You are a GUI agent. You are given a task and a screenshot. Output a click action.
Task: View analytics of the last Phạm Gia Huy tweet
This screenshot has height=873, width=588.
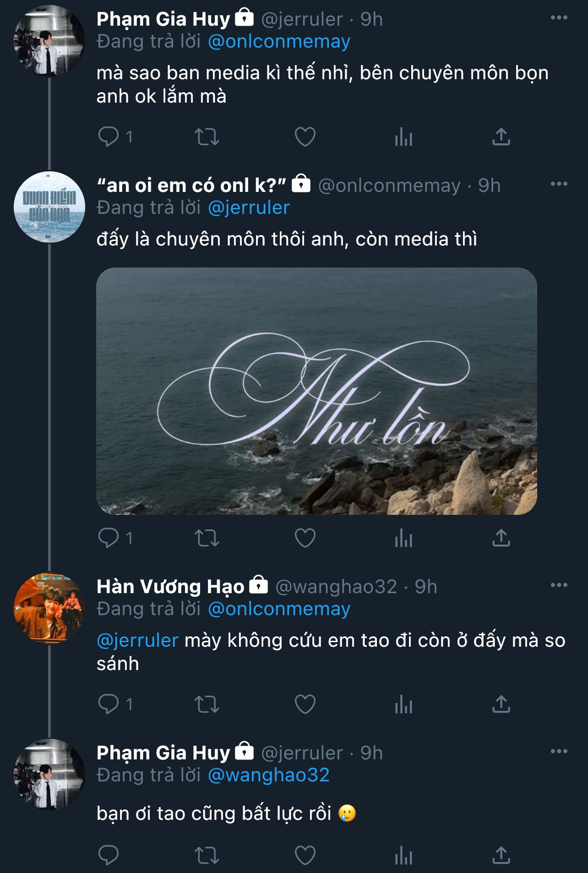403,855
